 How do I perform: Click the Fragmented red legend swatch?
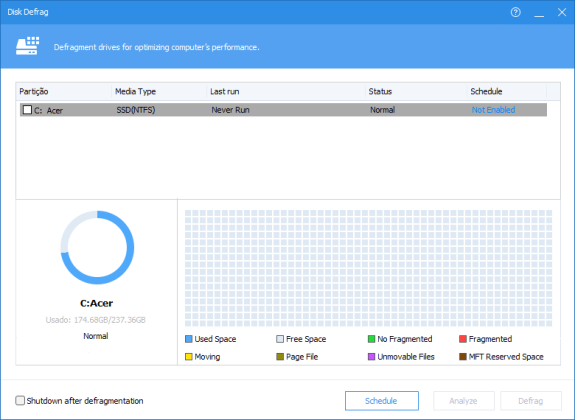click(x=463, y=339)
